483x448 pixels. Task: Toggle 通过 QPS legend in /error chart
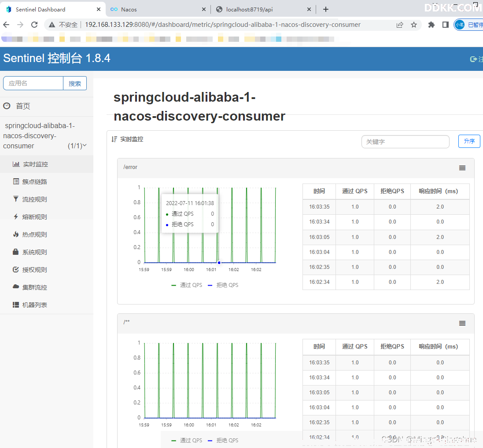(x=187, y=285)
